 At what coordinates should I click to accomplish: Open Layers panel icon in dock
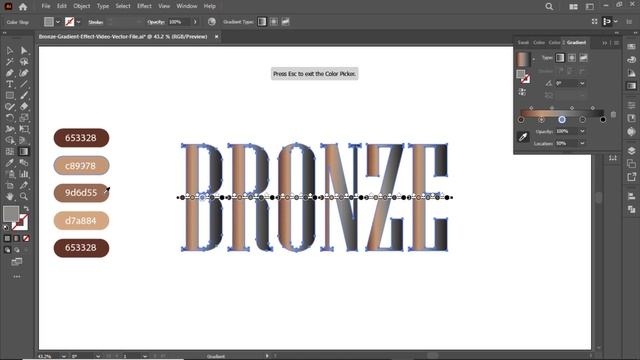[x=631, y=150]
